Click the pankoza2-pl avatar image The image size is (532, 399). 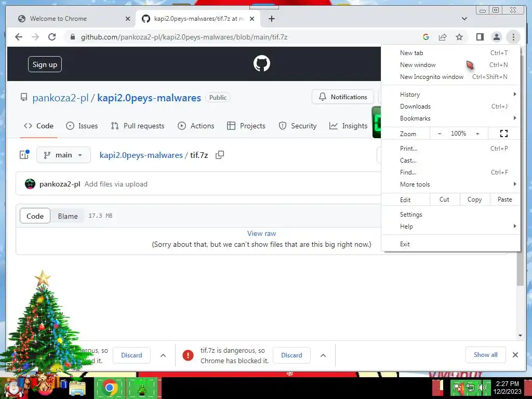tap(30, 184)
